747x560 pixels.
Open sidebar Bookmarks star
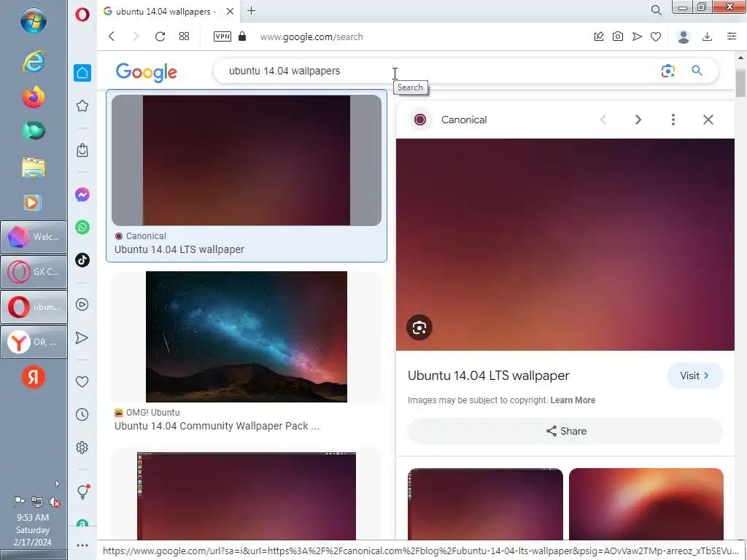click(82, 106)
